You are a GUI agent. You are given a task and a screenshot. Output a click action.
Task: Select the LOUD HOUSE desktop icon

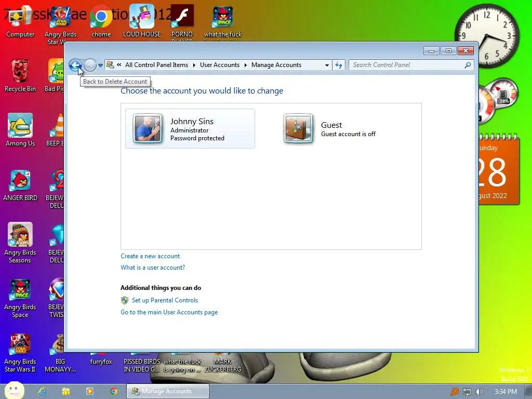(142, 22)
